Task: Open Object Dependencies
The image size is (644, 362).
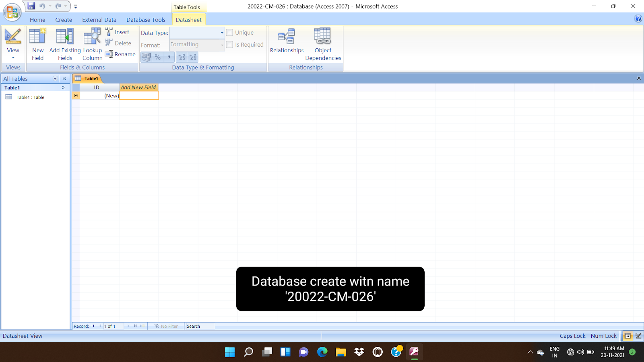Action: pos(323,44)
